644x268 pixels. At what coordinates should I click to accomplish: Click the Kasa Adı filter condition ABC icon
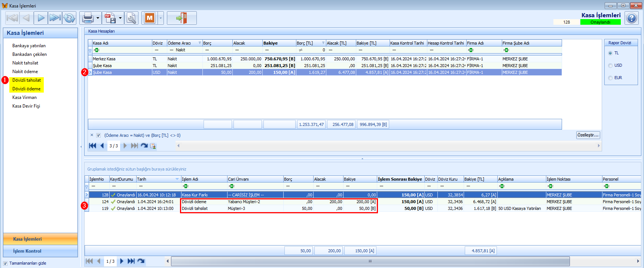pos(97,50)
